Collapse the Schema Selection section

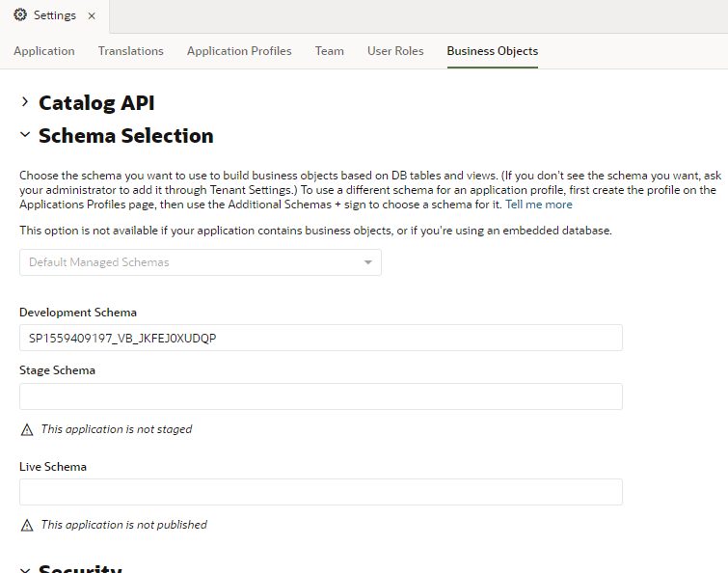pyautogui.click(x=25, y=135)
